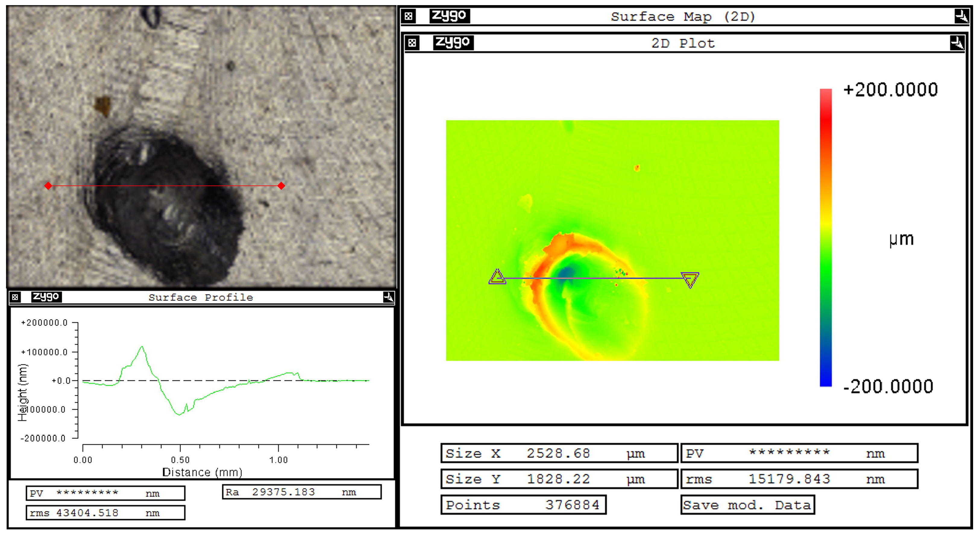Click the Zygo logo in Surface Map title
This screenshot has width=980, height=536.
[x=449, y=16]
